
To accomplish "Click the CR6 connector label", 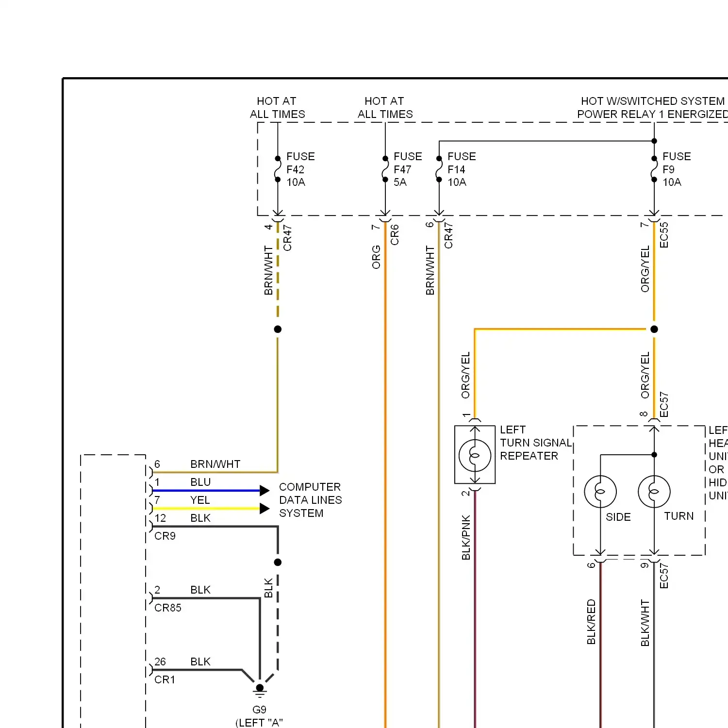I will pos(395,234).
